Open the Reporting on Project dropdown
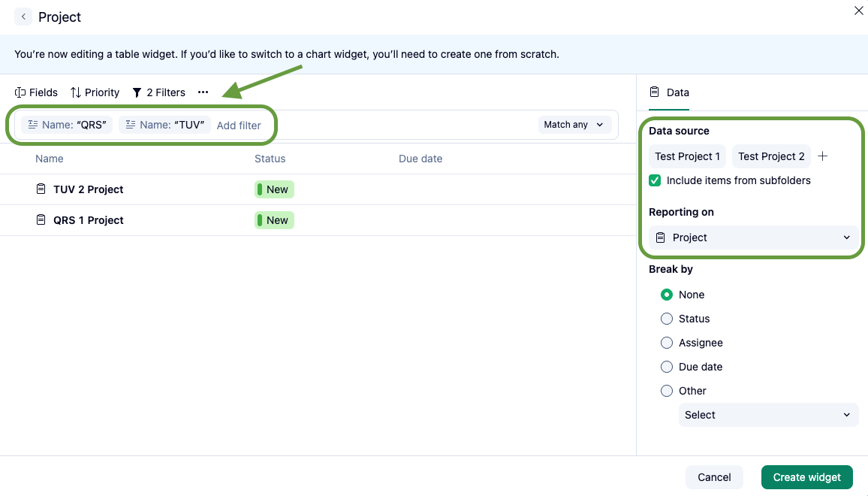The width and height of the screenshot is (868, 496). click(x=753, y=237)
